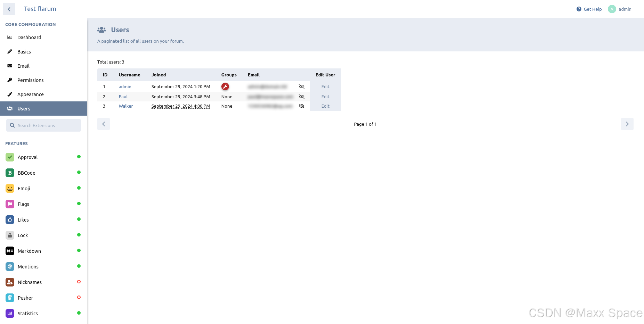Open the Mentions extension page
Image resolution: width=644 pixels, height=324 pixels.
(43, 267)
